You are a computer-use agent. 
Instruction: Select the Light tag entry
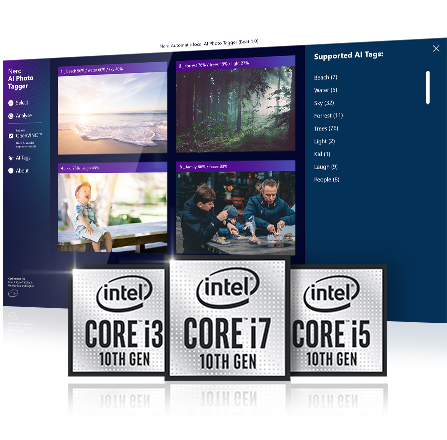point(324,141)
